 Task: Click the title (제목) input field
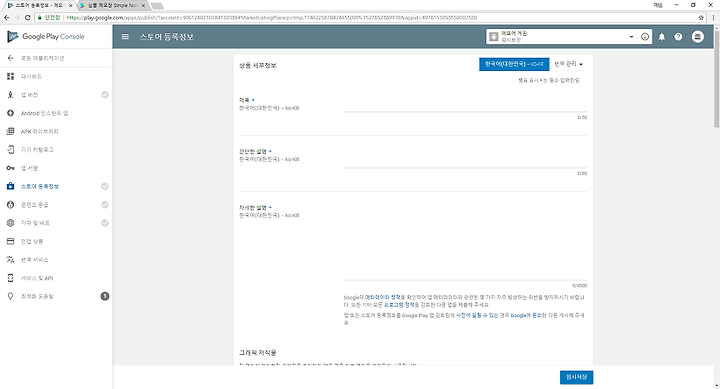465,105
